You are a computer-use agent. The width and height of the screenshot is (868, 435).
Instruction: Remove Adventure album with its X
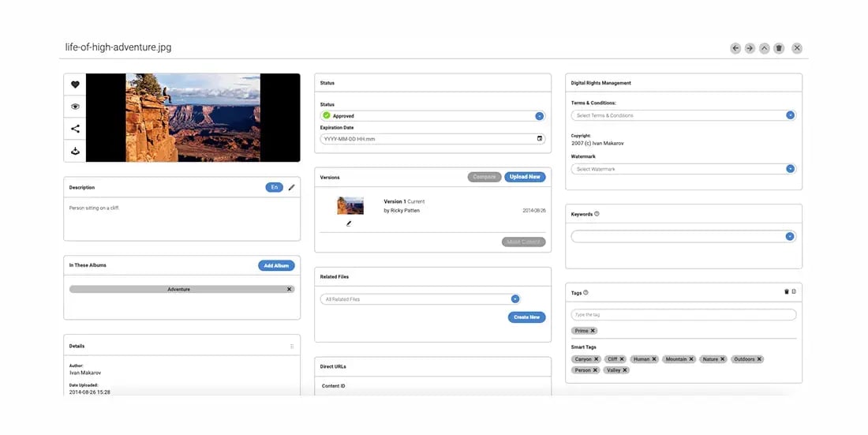click(x=289, y=289)
